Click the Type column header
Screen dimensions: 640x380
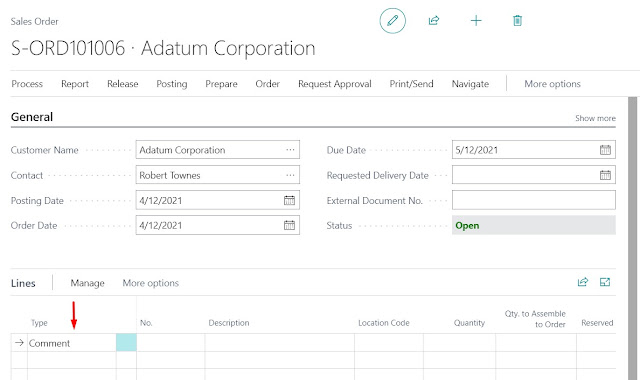click(39, 323)
